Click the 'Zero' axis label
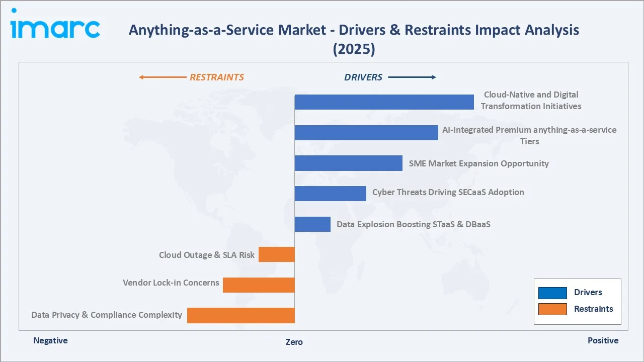This screenshot has height=362, width=644. (x=294, y=342)
